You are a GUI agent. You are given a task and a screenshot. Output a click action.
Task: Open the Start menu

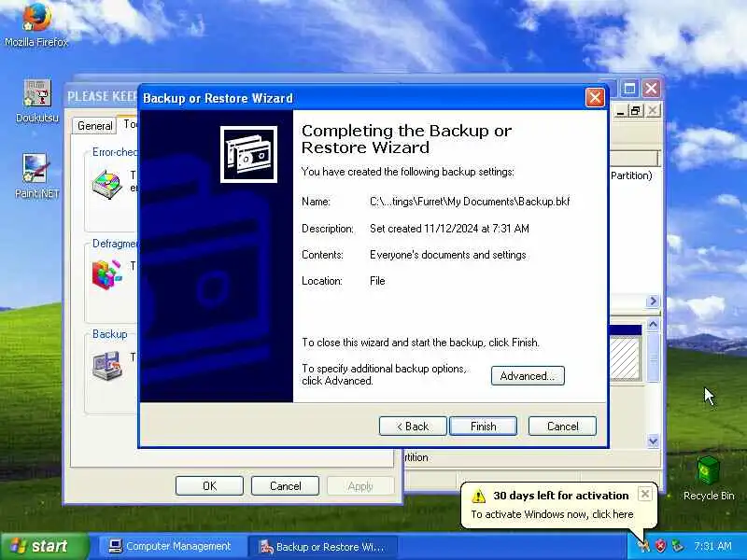[x=44, y=546]
